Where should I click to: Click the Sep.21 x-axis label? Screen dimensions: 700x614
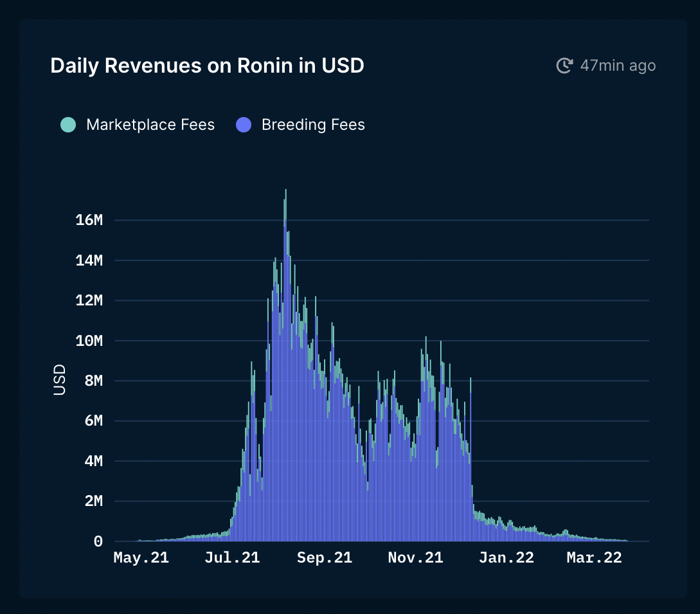point(325,557)
